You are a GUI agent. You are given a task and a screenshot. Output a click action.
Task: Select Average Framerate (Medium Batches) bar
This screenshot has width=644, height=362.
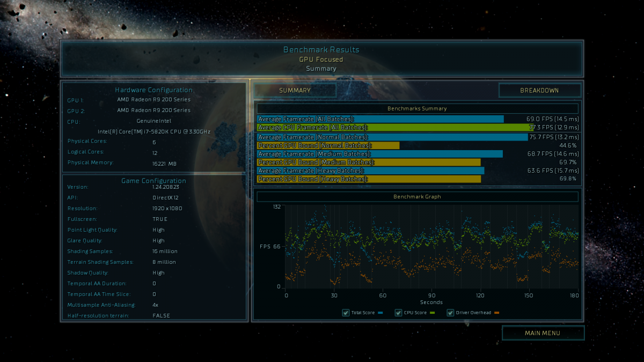coord(380,154)
